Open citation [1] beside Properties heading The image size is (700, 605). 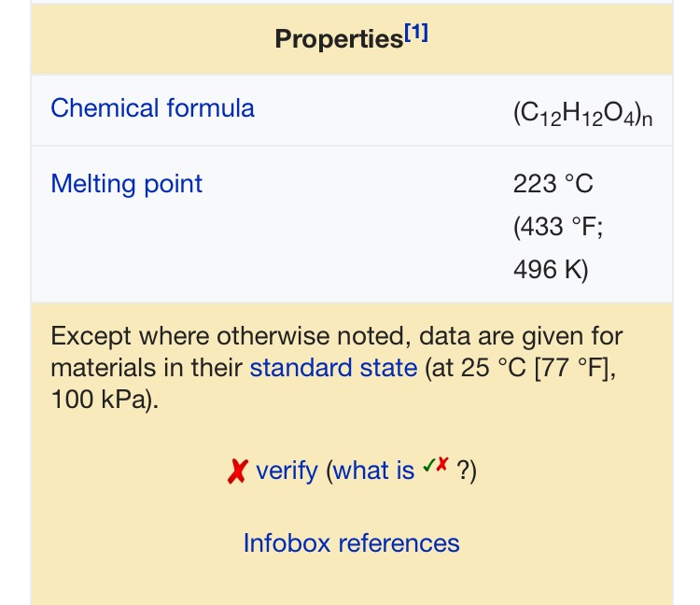click(x=416, y=33)
